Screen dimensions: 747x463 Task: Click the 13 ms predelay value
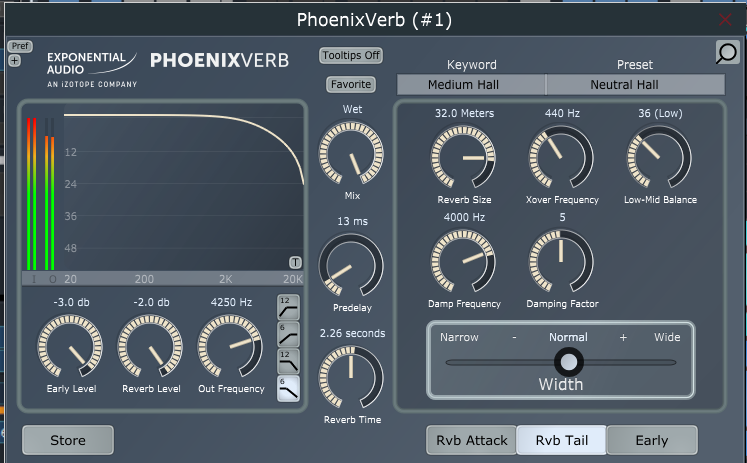(x=353, y=221)
